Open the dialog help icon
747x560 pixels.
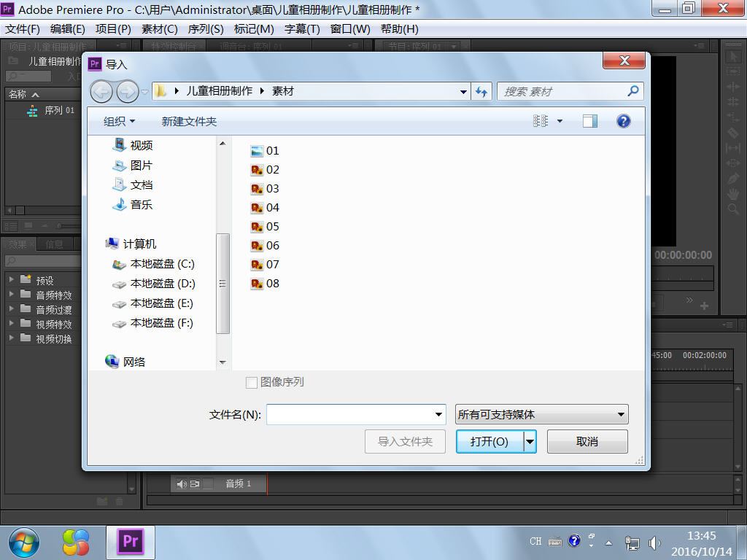623,121
